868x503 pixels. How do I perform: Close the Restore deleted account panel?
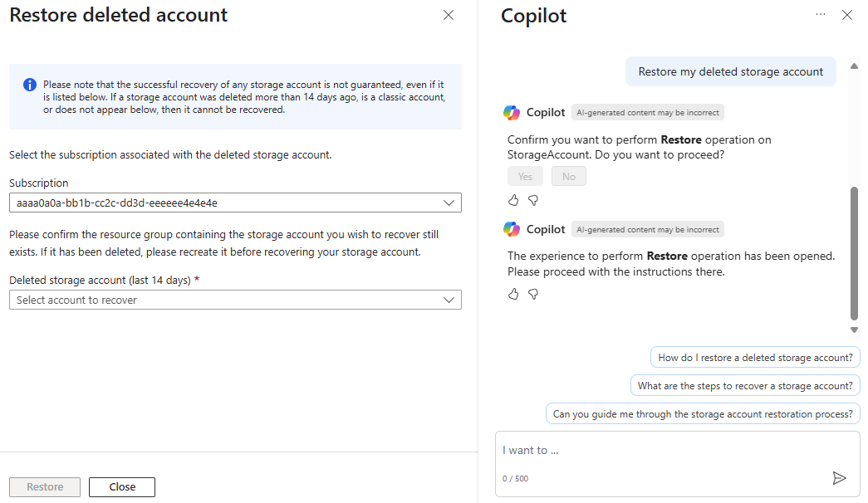pos(449,15)
